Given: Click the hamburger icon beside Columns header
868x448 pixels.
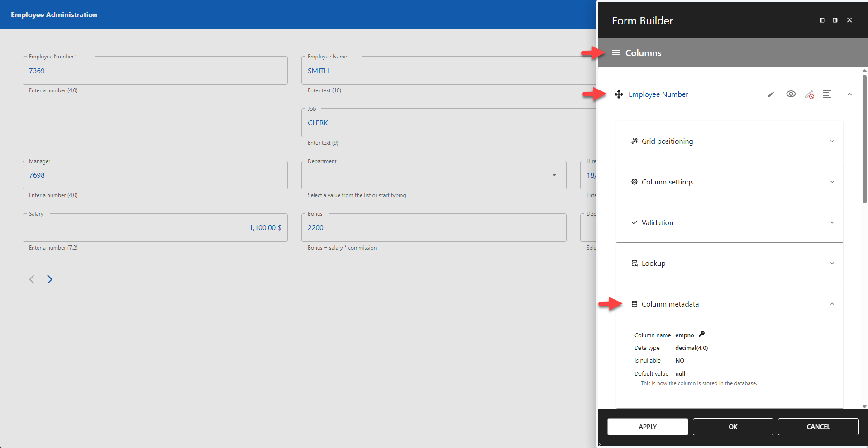Looking at the screenshot, I should click(x=616, y=52).
